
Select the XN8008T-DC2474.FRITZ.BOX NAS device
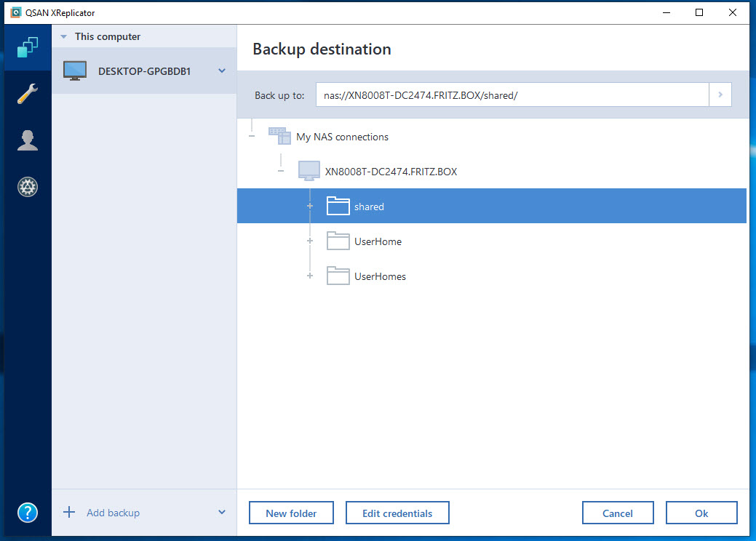click(391, 172)
